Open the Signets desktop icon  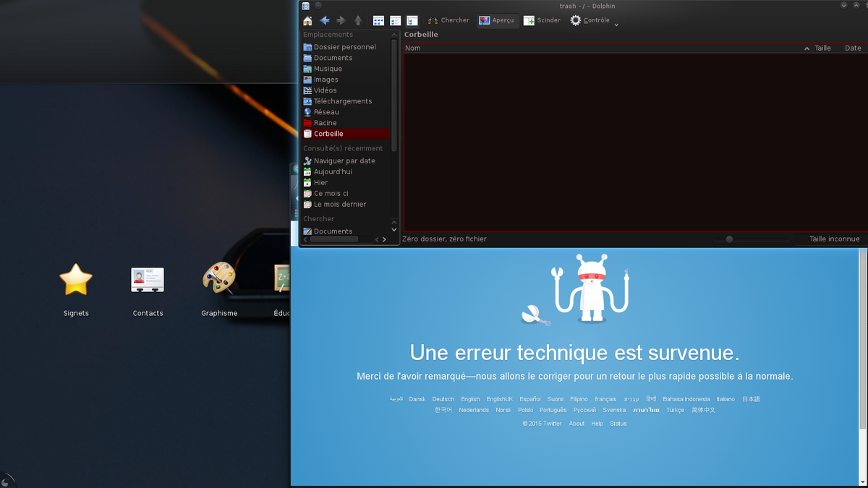pyautogui.click(x=76, y=289)
